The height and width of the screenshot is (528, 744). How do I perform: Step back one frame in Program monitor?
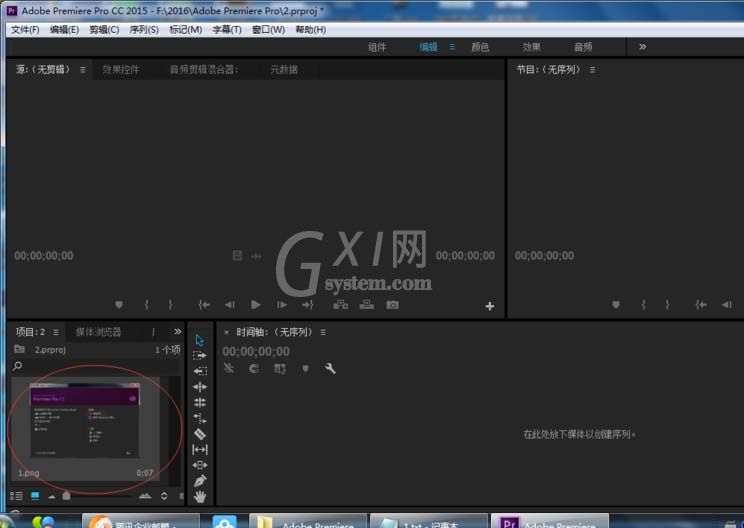[x=726, y=305]
